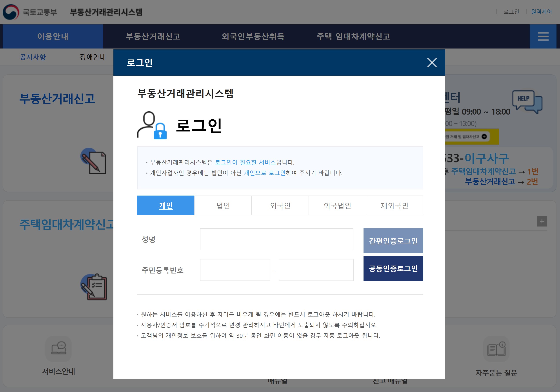Screen dimensions: 560x392
Task: Open the 부동산거래신고 navigation menu
Action: point(153,37)
